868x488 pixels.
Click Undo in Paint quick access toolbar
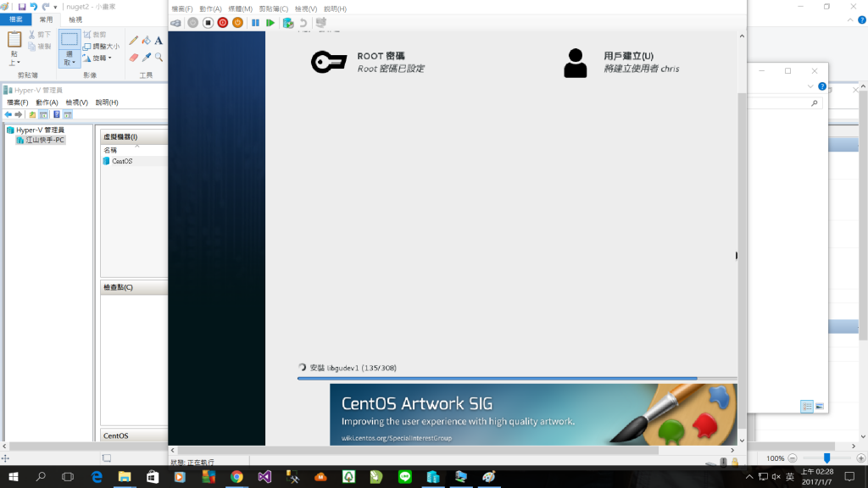coord(33,7)
